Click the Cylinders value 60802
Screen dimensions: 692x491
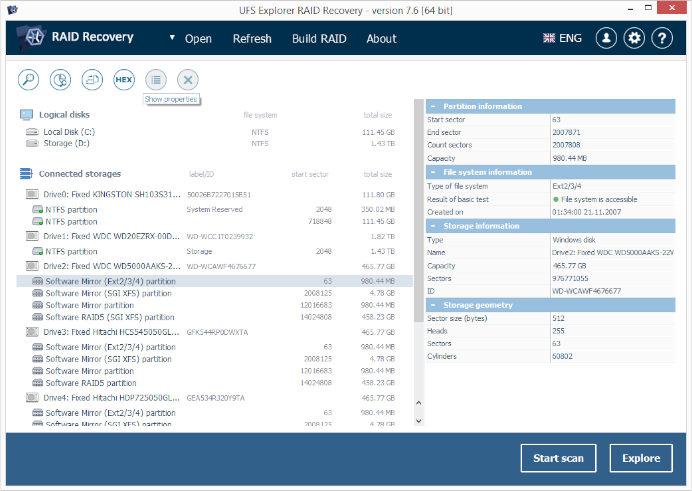(x=562, y=356)
